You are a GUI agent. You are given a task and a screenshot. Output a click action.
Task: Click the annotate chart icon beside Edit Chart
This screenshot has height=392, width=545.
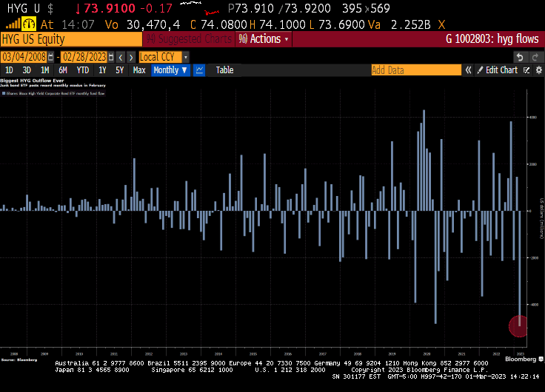[x=526, y=70]
